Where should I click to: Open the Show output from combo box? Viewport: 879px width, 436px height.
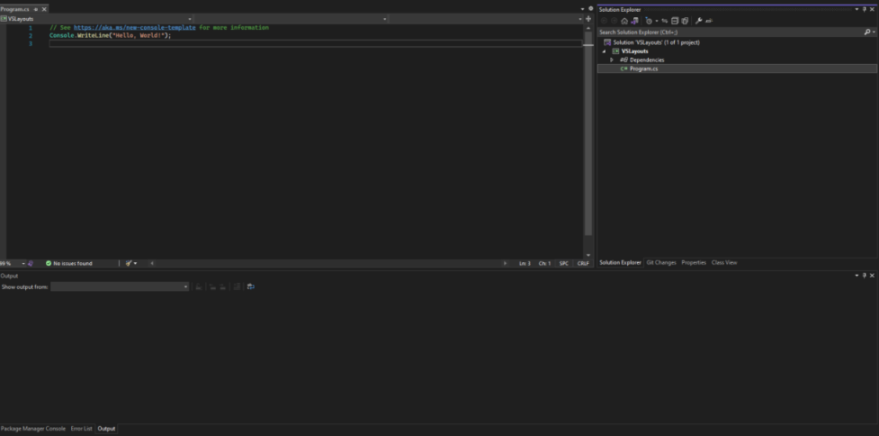120,286
